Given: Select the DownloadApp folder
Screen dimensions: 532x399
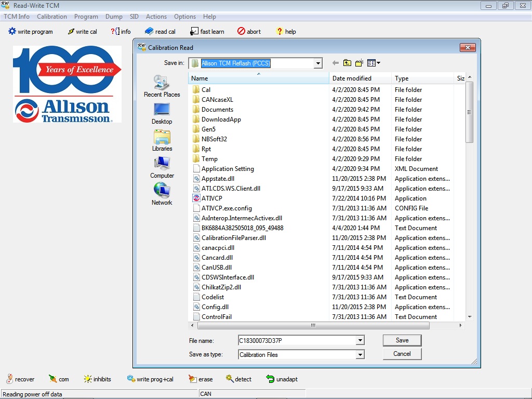Looking at the screenshot, I should 217,119.
